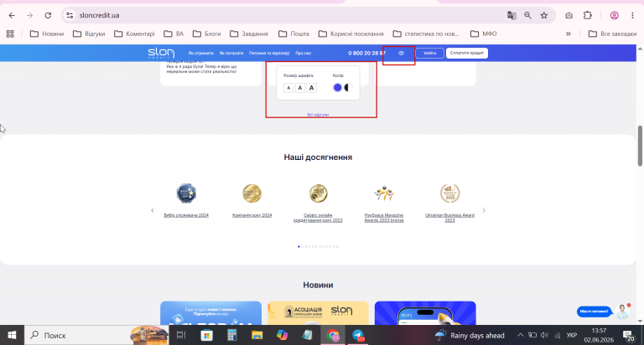This screenshot has height=345, width=644.
Task: Select the first carousel pagination dot
Action: [299, 246]
